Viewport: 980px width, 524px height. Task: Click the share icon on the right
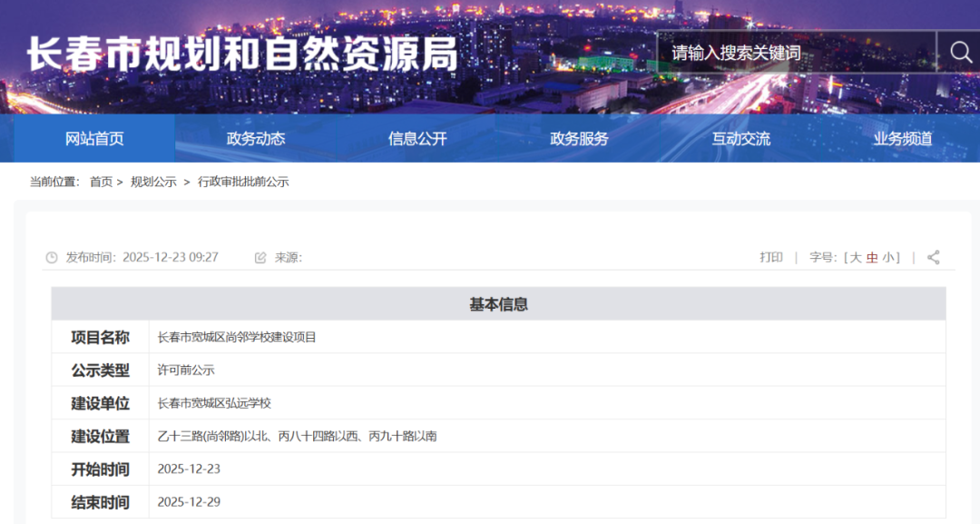click(x=933, y=257)
